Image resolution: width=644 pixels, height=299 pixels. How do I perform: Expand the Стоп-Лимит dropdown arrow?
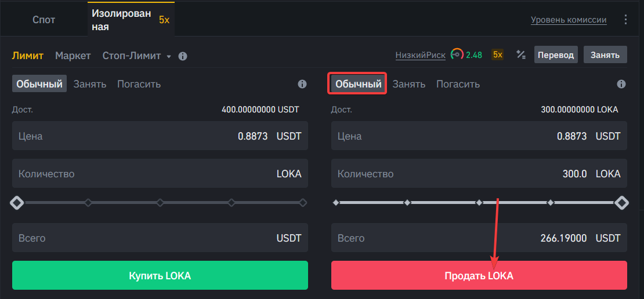pyautogui.click(x=169, y=57)
